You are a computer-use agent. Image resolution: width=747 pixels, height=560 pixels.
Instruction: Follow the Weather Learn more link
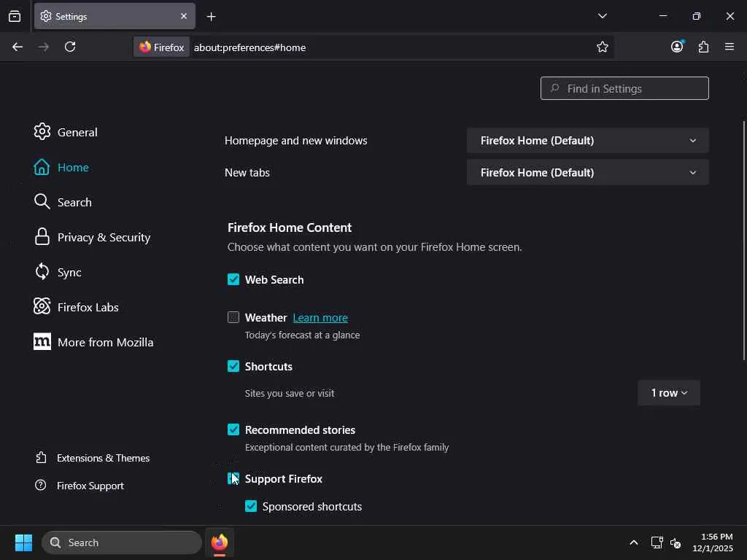320,318
